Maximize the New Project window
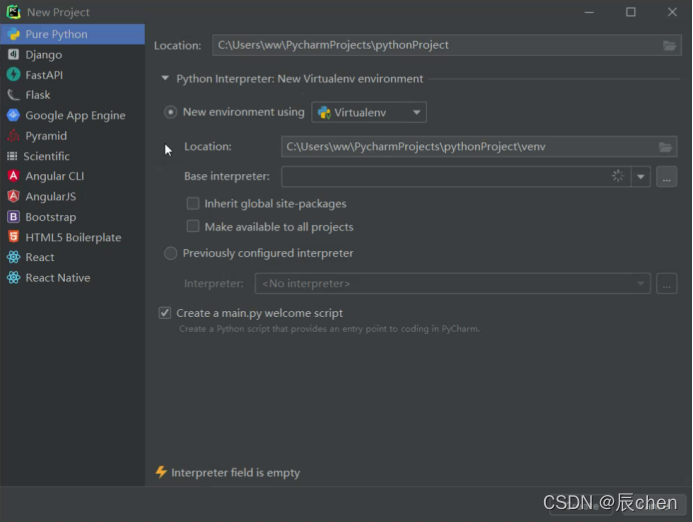Image resolution: width=693 pixels, height=522 pixels. [631, 12]
